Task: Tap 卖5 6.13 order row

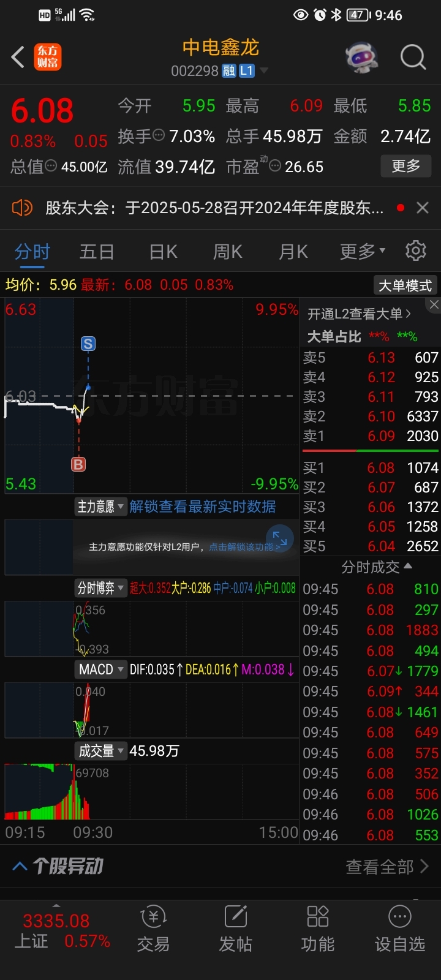Action: coord(371,358)
